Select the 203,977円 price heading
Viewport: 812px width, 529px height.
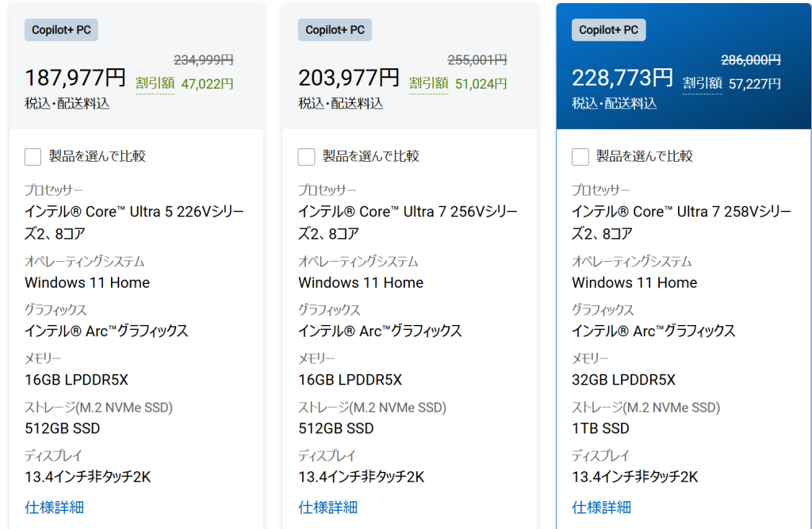point(349,78)
